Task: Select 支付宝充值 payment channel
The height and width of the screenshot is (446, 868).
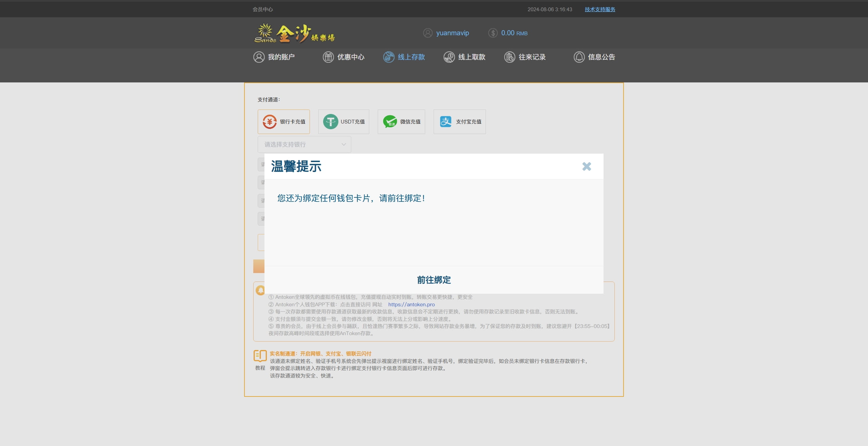Action: (x=459, y=121)
